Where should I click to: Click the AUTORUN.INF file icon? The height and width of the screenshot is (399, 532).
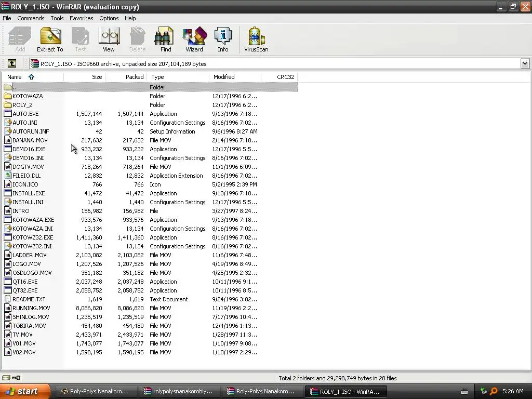click(7, 131)
